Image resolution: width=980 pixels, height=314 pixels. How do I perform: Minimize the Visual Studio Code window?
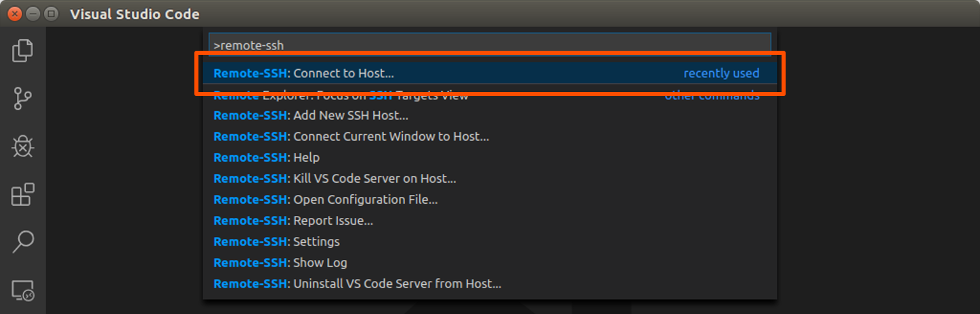pyautogui.click(x=33, y=14)
